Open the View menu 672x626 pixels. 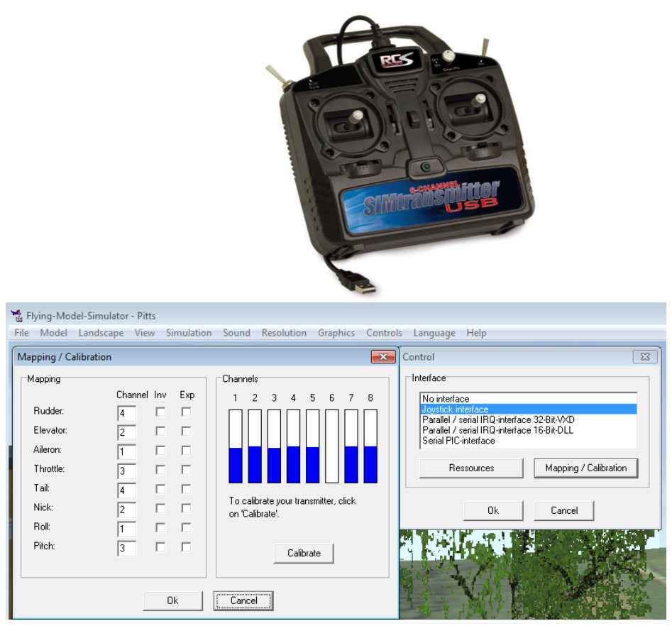point(145,333)
